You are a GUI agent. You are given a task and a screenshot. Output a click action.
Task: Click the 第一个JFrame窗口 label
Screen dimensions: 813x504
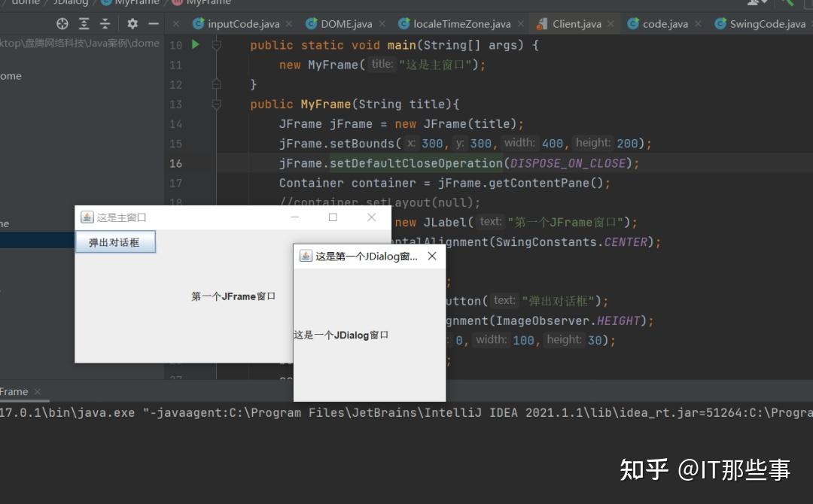point(233,296)
